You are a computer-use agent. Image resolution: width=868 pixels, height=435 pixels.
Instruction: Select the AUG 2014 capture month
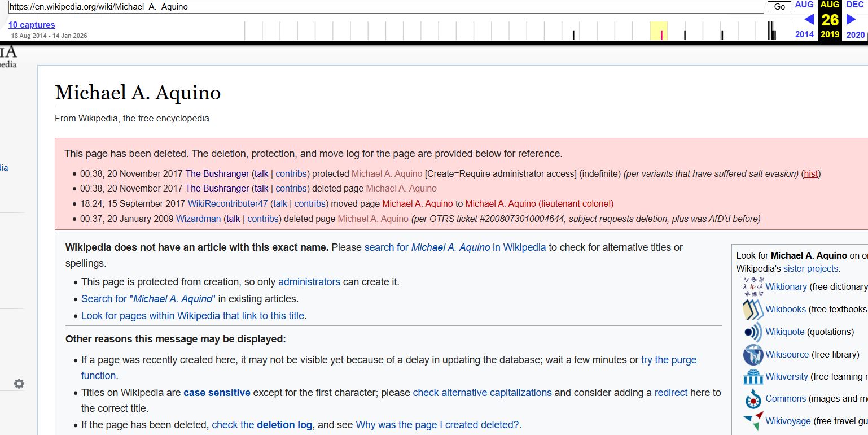pyautogui.click(x=804, y=5)
